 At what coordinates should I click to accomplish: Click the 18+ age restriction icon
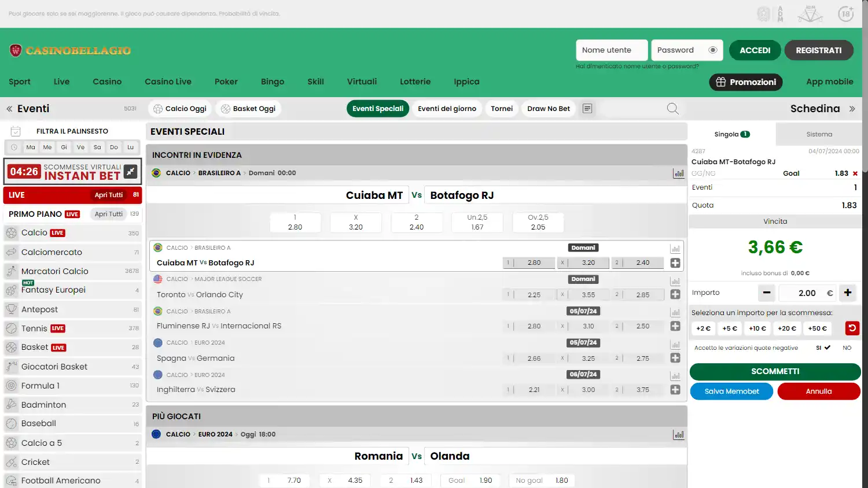click(846, 14)
